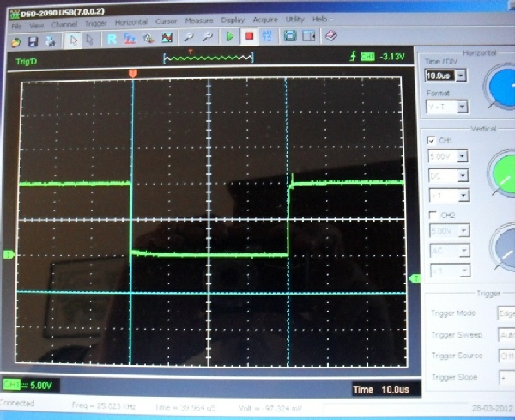Open the File menu

pos(16,26)
